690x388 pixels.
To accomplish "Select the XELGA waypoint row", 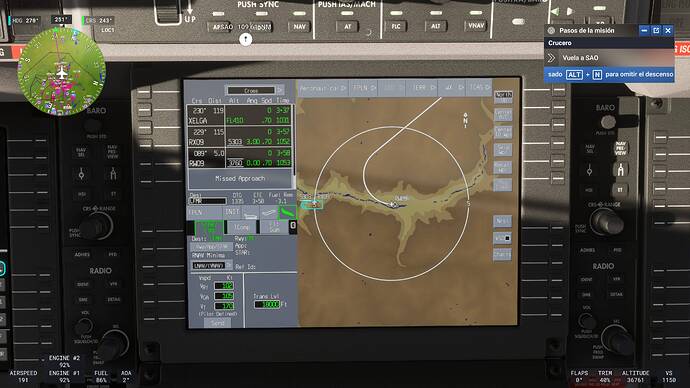I will pyautogui.click(x=239, y=115).
